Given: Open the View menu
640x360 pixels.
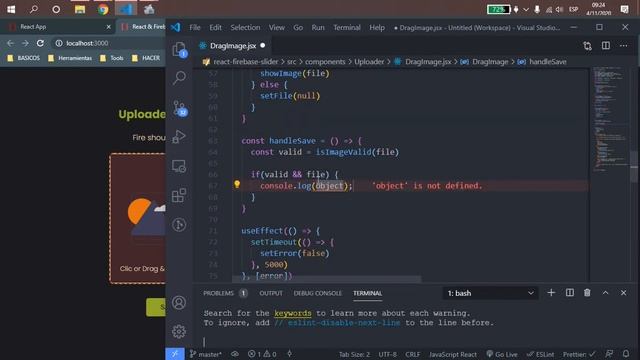Looking at the screenshot, I should point(276,27).
